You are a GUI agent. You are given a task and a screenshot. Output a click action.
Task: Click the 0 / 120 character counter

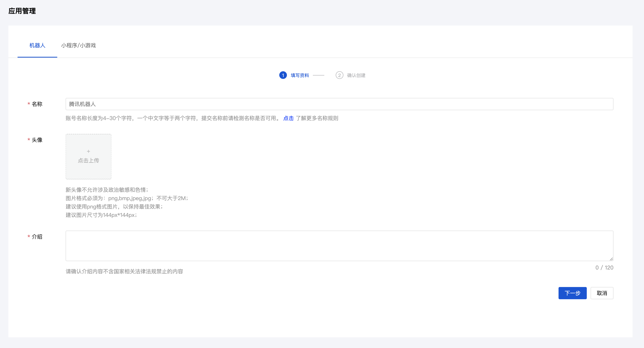click(x=604, y=268)
